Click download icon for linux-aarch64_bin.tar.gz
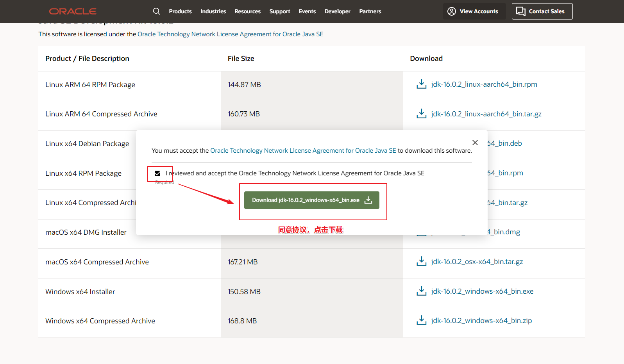This screenshot has width=624, height=364. (x=422, y=114)
